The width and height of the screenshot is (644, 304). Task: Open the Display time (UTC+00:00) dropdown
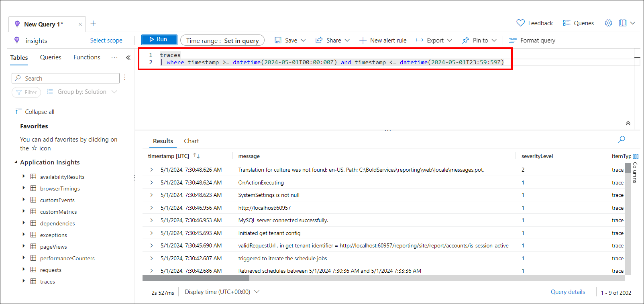click(222, 292)
